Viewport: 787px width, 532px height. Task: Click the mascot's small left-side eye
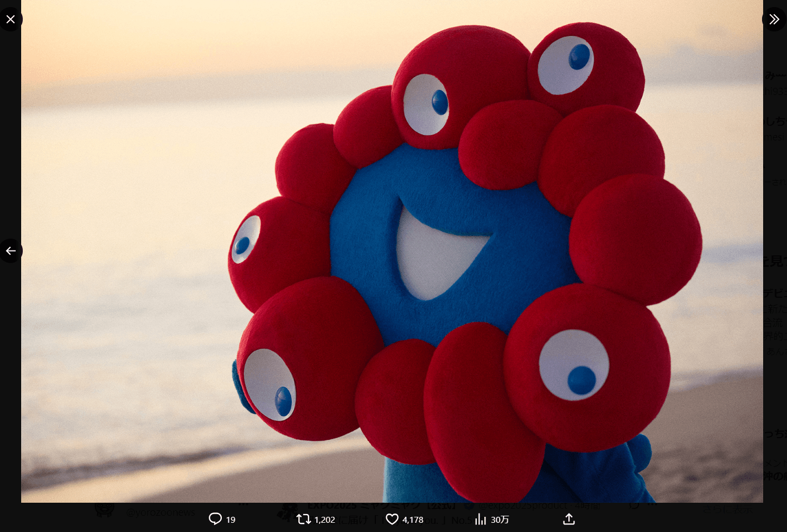pos(246,239)
